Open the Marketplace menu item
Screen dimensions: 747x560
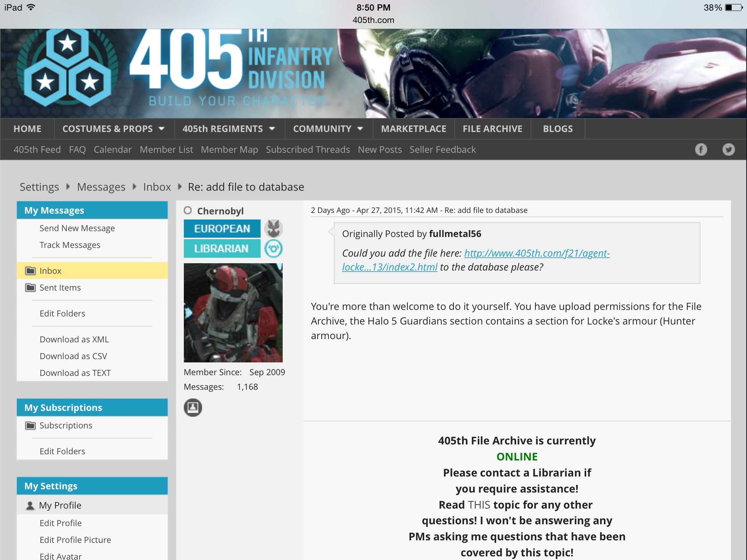413,129
